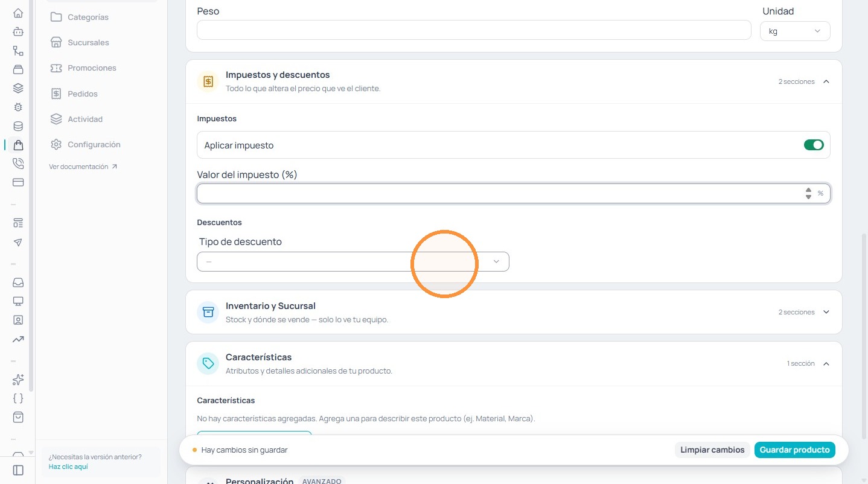Open the Tipo de descuento dropdown

click(x=353, y=261)
